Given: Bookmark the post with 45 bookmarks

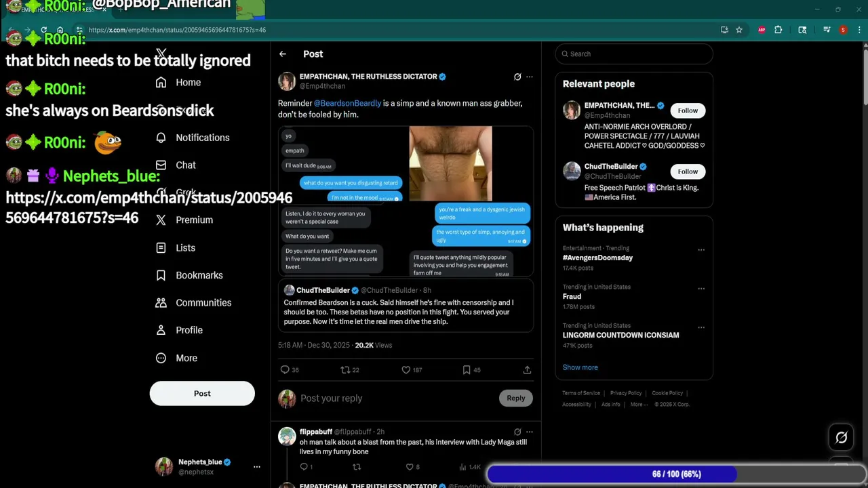Looking at the screenshot, I should coord(467,370).
